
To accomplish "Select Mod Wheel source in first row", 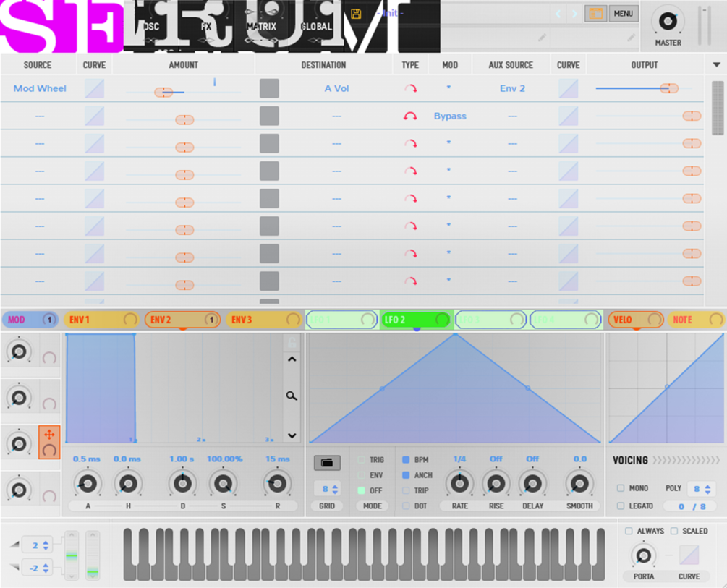I will click(40, 88).
